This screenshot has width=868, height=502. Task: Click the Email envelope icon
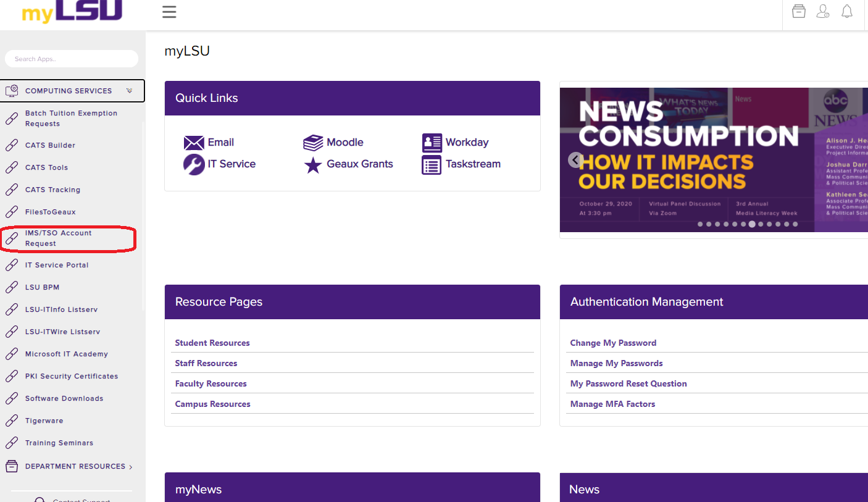point(194,143)
